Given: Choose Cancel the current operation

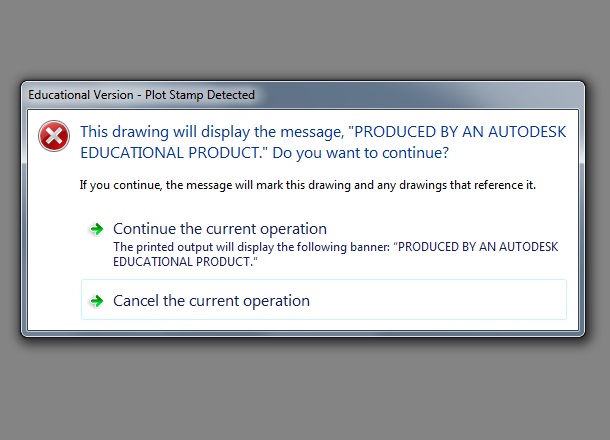Looking at the screenshot, I should point(324,300).
